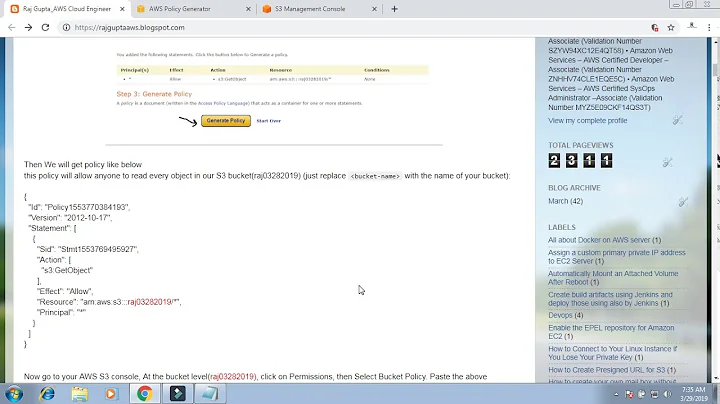
Task: Open label How to Connect to Your Linux Instance
Action: (x=613, y=353)
